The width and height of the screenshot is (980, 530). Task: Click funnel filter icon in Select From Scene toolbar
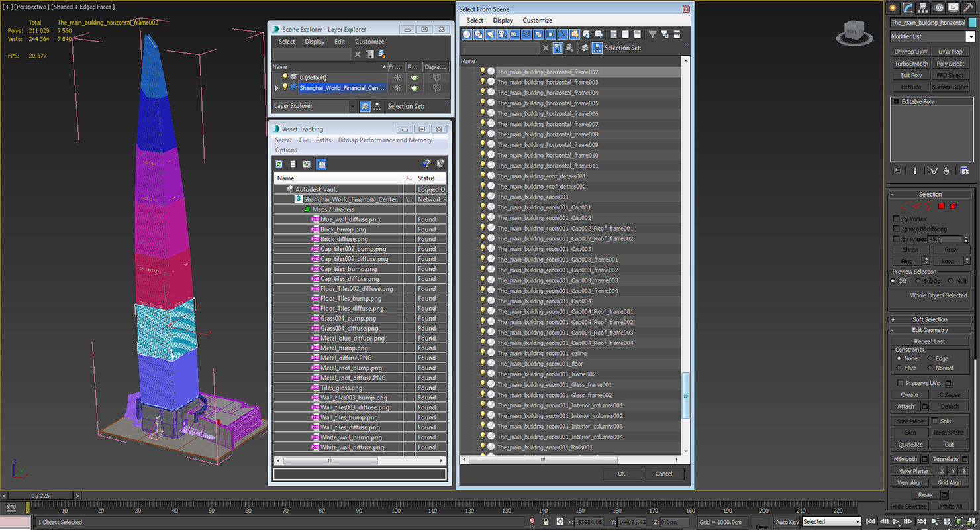click(652, 34)
